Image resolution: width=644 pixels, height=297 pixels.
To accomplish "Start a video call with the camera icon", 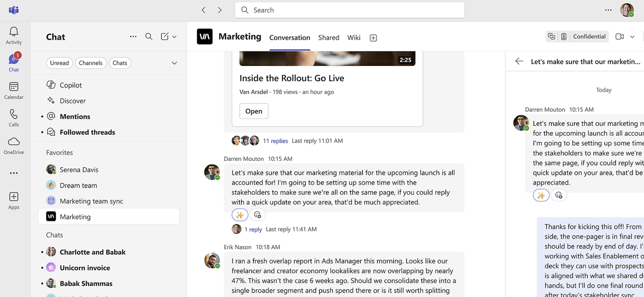I will (x=620, y=37).
